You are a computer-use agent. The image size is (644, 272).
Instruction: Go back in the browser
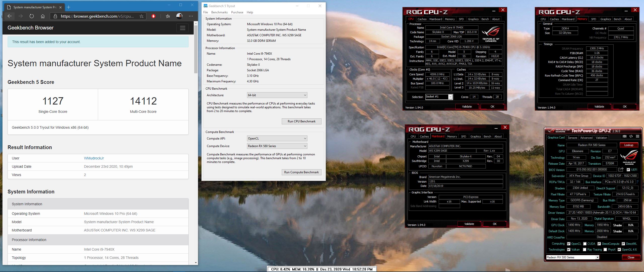(x=10, y=16)
